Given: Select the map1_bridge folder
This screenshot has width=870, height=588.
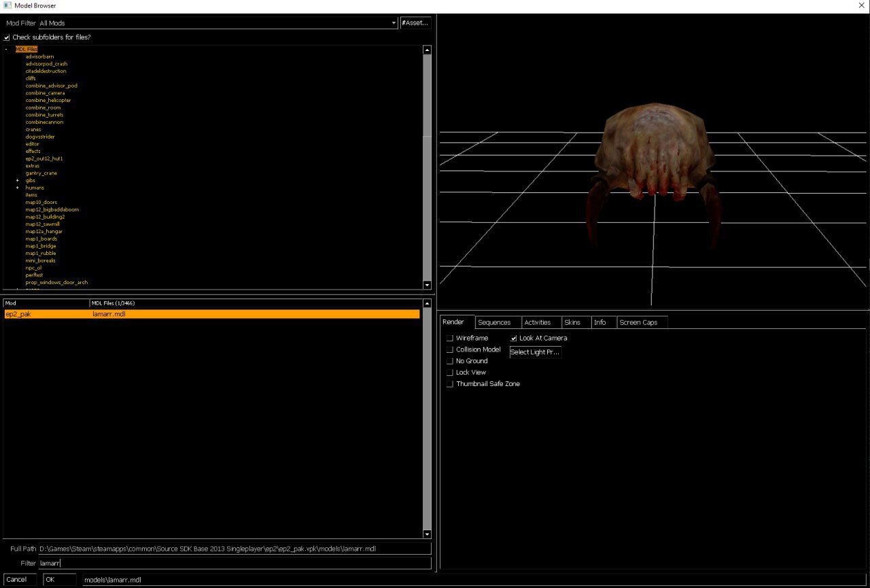Looking at the screenshot, I should (x=41, y=246).
